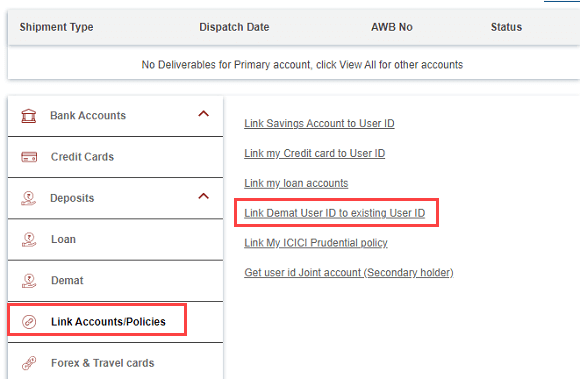Open Link My ICICI Prudential policy
This screenshot has height=379, width=580.
pyautogui.click(x=316, y=243)
